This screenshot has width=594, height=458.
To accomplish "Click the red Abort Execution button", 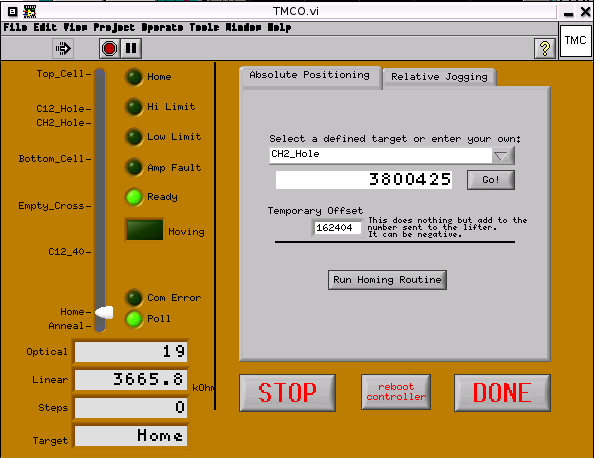I will [x=109, y=48].
